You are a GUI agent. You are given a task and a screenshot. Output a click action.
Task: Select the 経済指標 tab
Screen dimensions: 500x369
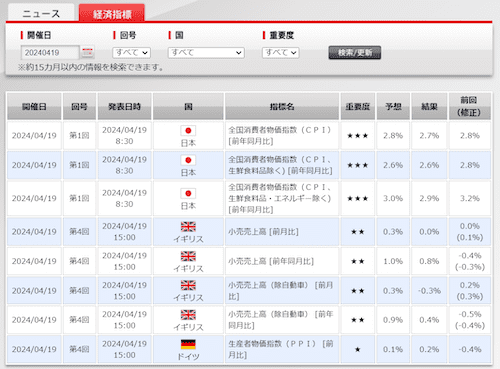click(x=112, y=14)
